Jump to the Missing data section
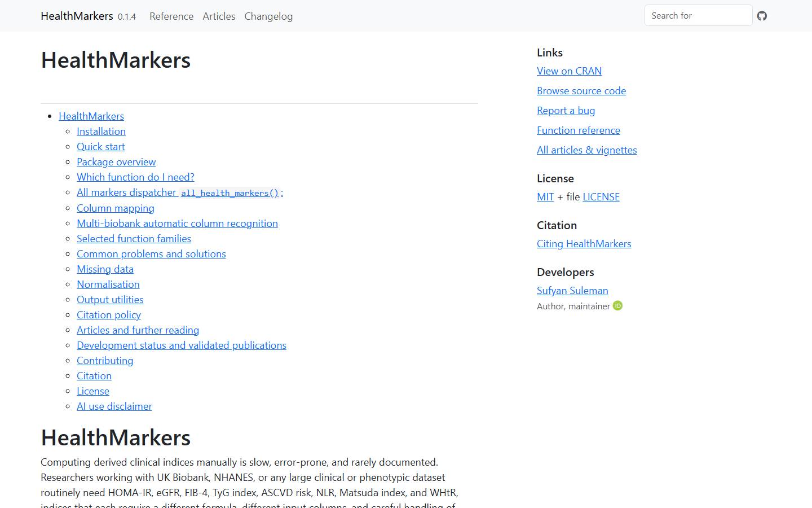The height and width of the screenshot is (508, 812). coord(105,269)
